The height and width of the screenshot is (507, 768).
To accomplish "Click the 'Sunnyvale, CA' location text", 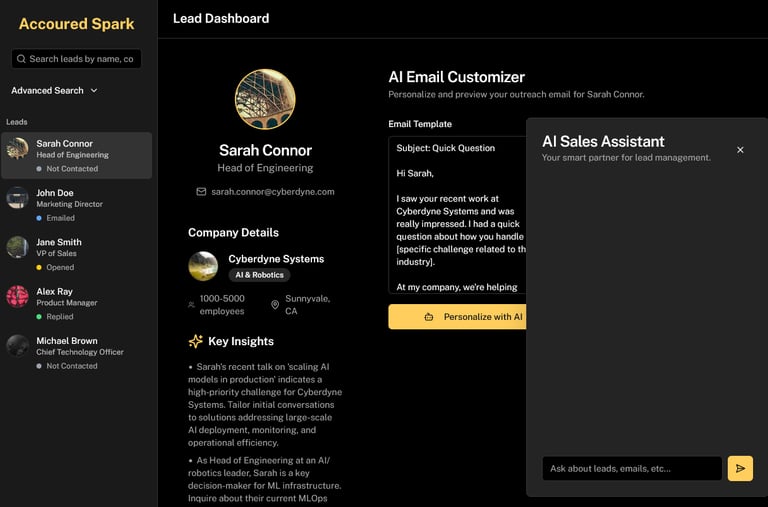I will tap(308, 305).
